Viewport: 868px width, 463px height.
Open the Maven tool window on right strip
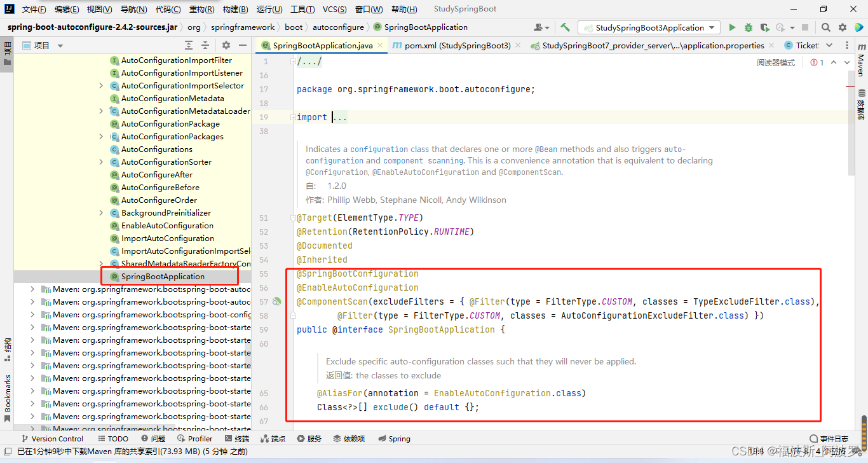coord(861,60)
